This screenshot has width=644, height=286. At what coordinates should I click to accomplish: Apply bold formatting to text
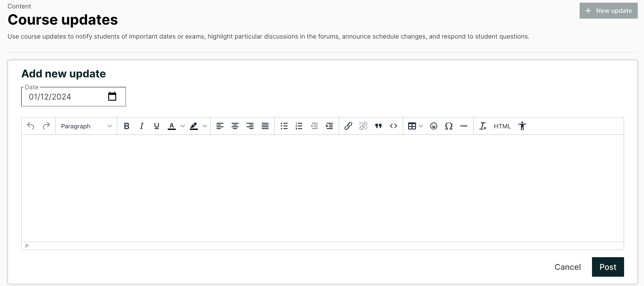click(x=127, y=126)
